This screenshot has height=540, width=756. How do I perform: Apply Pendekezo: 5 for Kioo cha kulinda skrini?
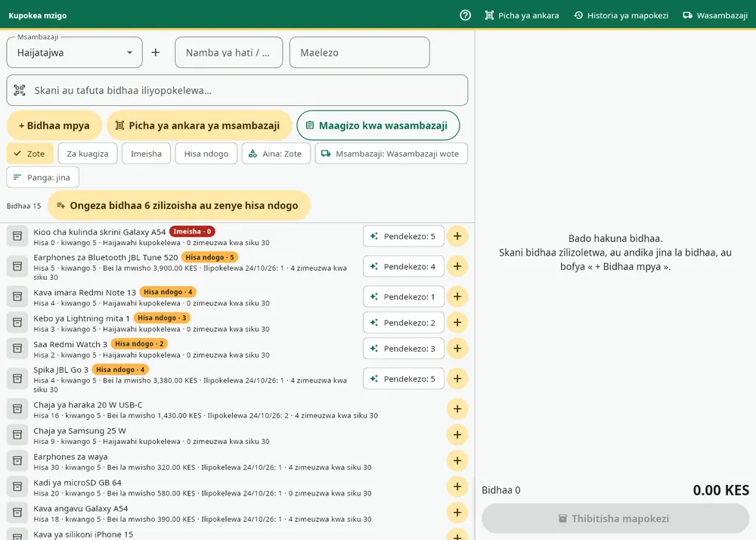pos(404,236)
